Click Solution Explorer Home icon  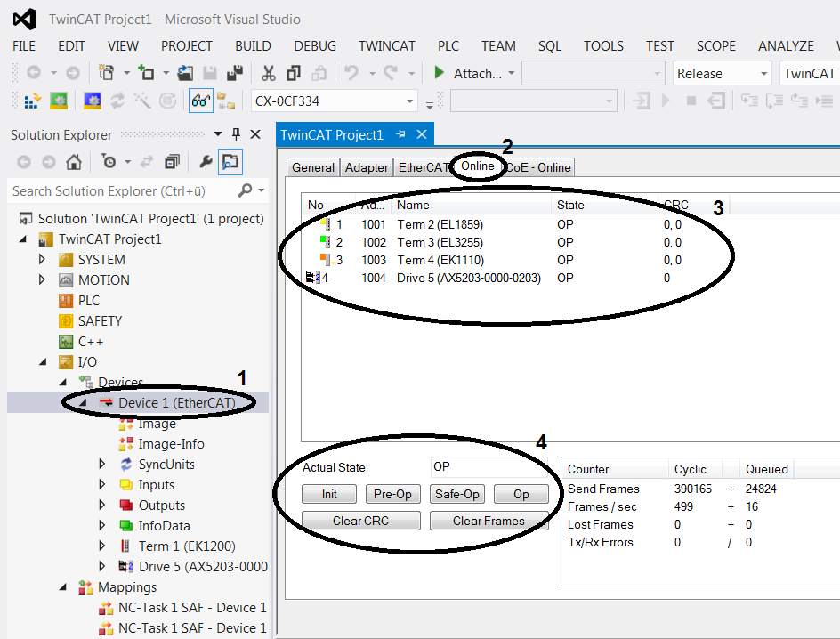(x=73, y=161)
